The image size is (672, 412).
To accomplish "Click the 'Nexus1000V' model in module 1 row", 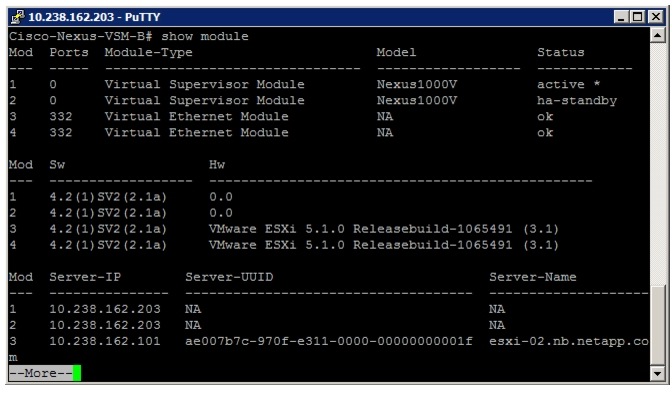I will pyautogui.click(x=416, y=85).
